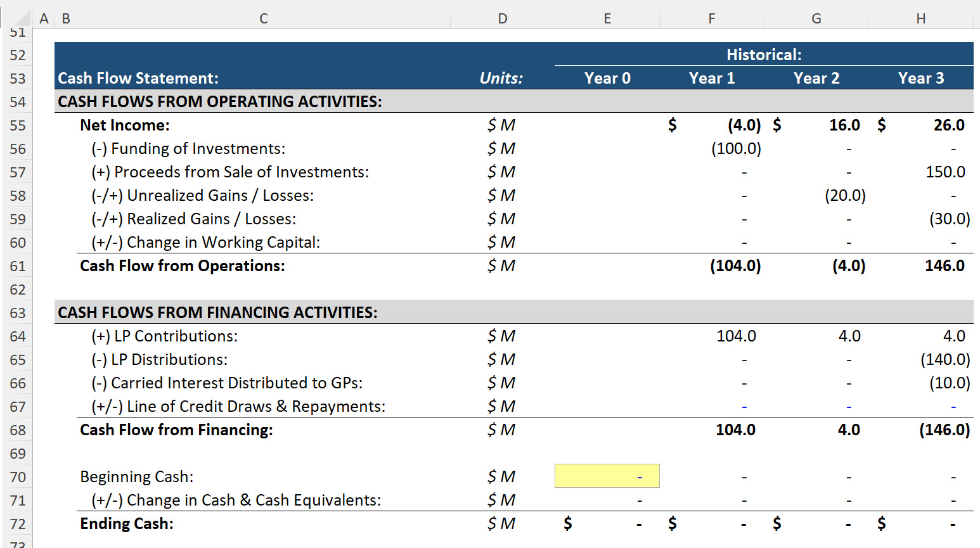Image resolution: width=980 pixels, height=548 pixels.
Task: Click '(-/+) Unrealized Gains / Losses:' label
Action: (x=203, y=195)
